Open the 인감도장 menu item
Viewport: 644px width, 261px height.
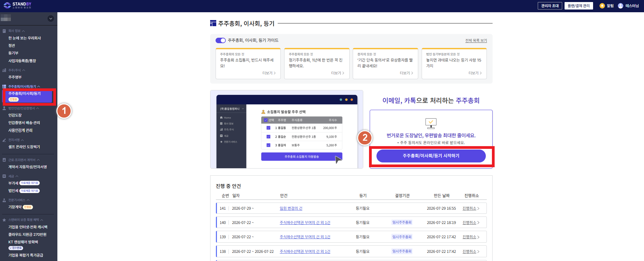tap(15, 115)
